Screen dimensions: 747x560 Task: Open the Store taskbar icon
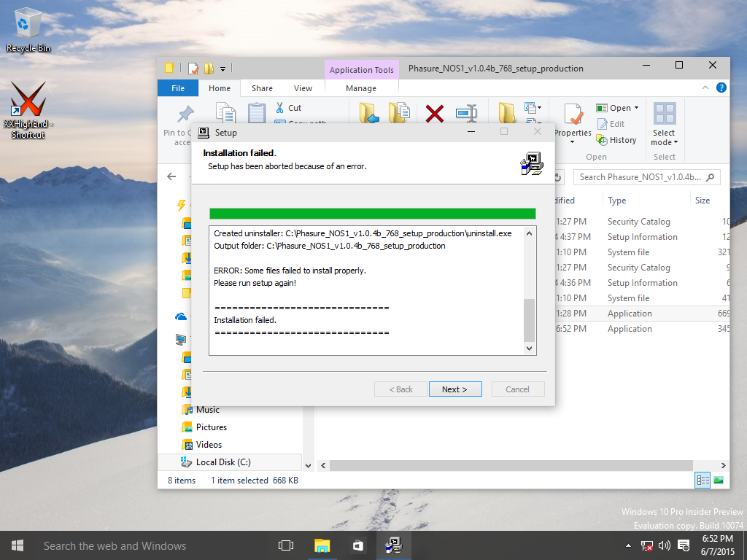tap(357, 545)
